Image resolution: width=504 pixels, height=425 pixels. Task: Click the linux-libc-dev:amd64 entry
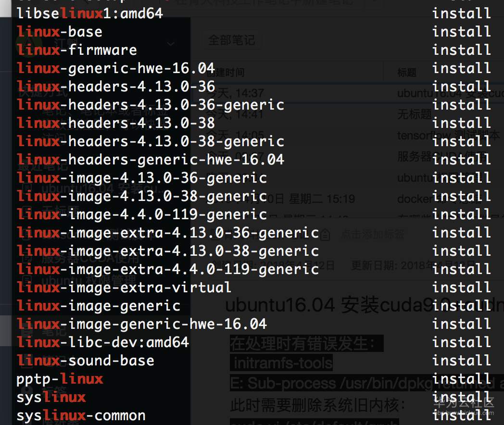tap(103, 343)
